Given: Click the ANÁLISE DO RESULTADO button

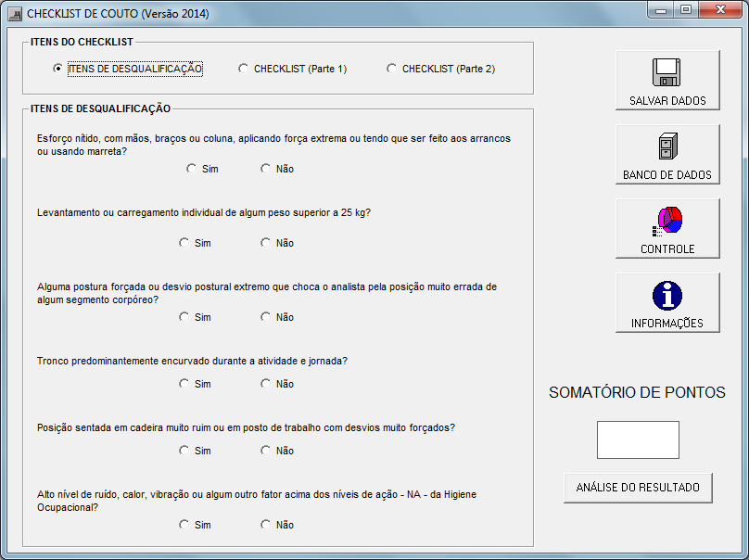Looking at the screenshot, I should 638,488.
